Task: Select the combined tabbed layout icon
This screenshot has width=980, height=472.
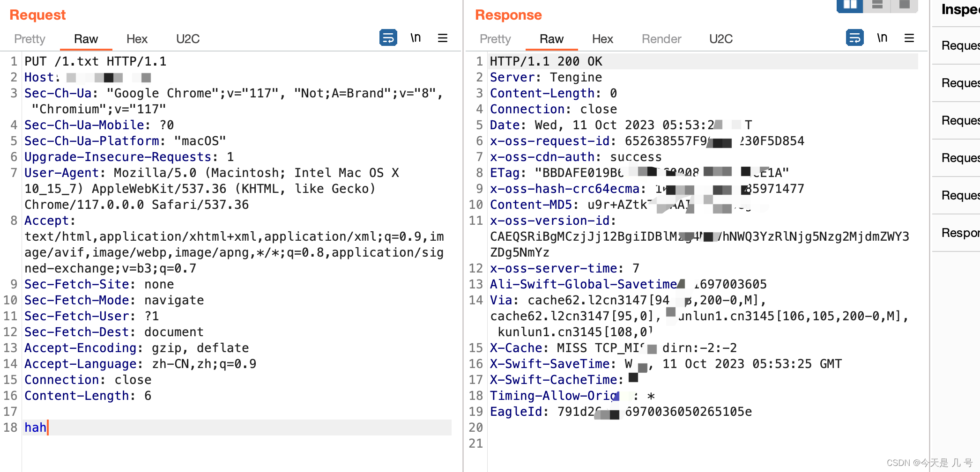Action: pyautogui.click(x=904, y=5)
